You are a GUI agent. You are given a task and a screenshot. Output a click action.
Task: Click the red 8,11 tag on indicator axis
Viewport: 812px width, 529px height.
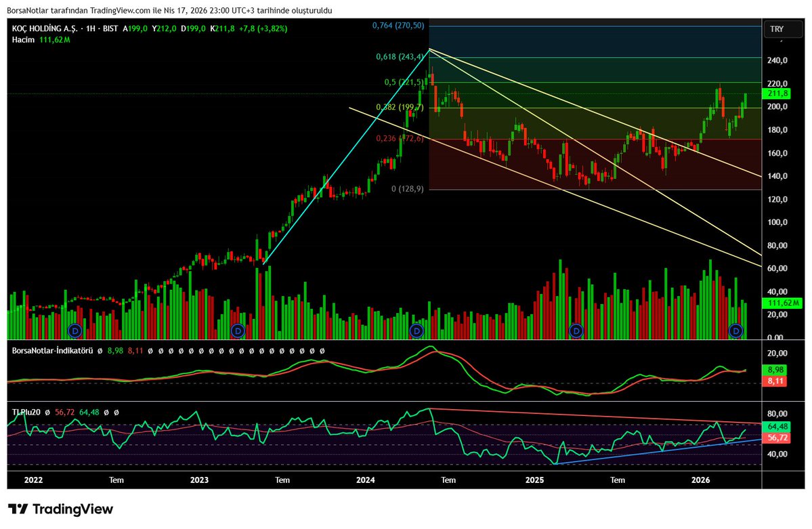(775, 381)
